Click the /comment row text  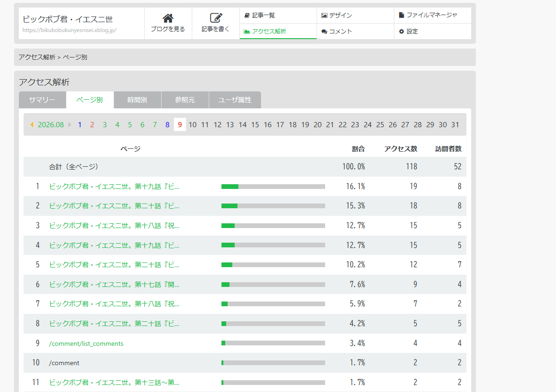[x=64, y=363]
